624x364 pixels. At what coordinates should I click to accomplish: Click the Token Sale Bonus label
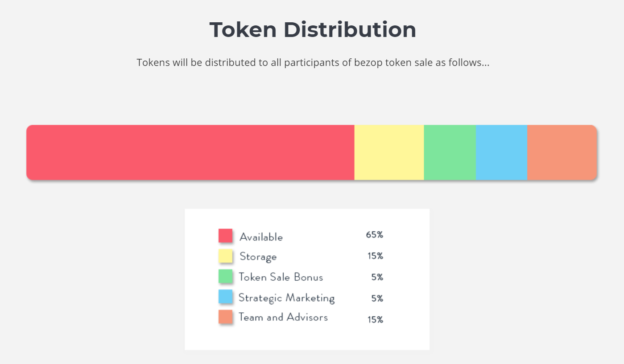tap(281, 277)
